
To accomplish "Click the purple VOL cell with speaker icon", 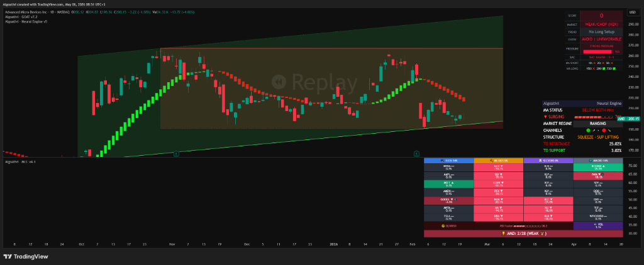I will tap(598, 225).
